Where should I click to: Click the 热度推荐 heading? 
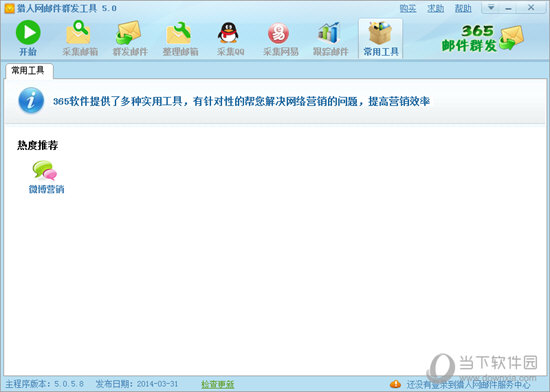pos(38,145)
